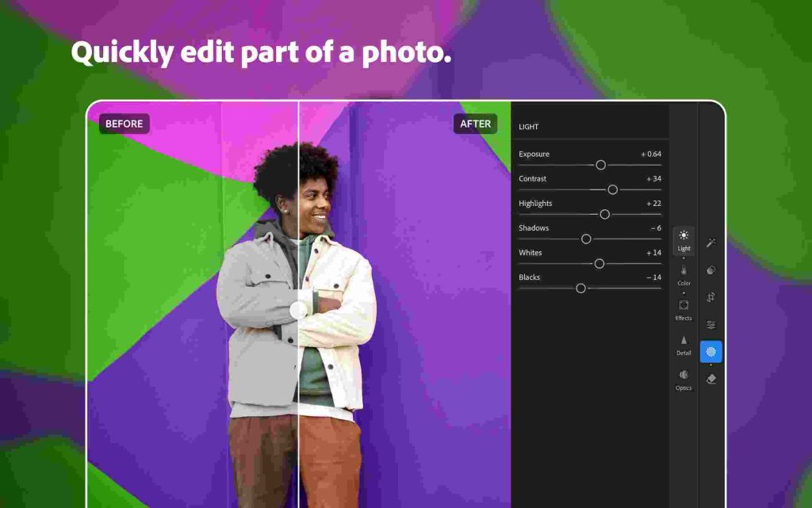Click the "Shadows" label text
This screenshot has width=812, height=508.
pyautogui.click(x=534, y=228)
